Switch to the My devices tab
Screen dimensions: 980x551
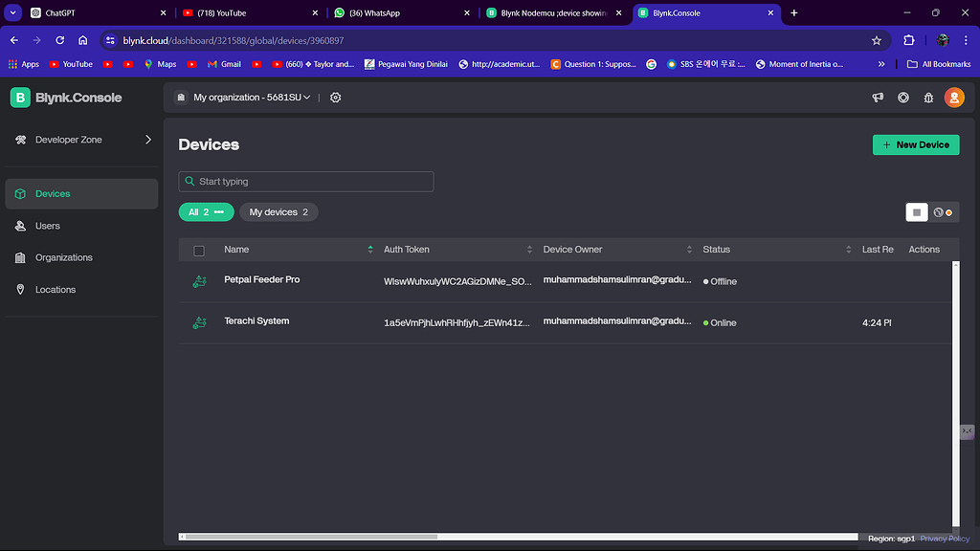coord(278,211)
